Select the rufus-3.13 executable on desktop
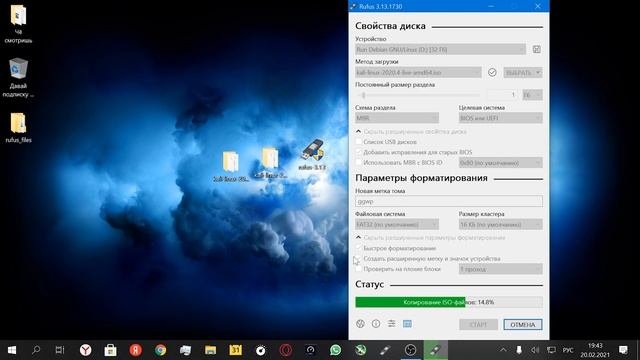 [312, 155]
